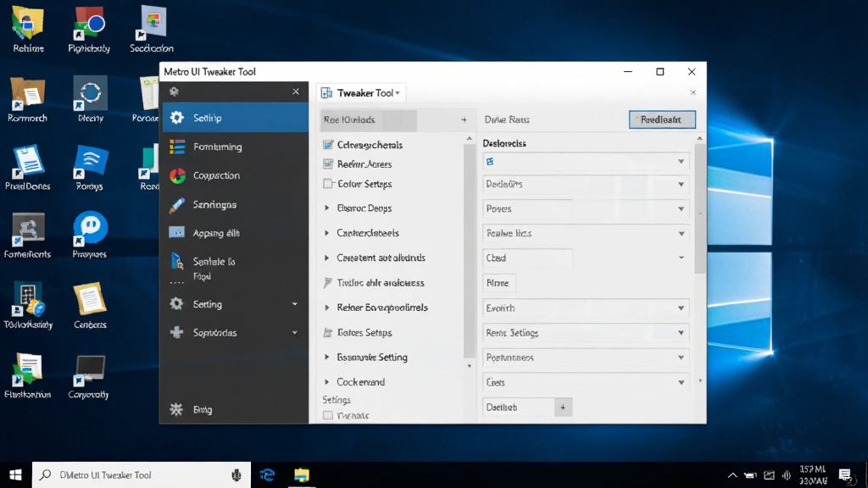
Task: Toggle the Redinr Acres checkbox
Action: point(328,164)
